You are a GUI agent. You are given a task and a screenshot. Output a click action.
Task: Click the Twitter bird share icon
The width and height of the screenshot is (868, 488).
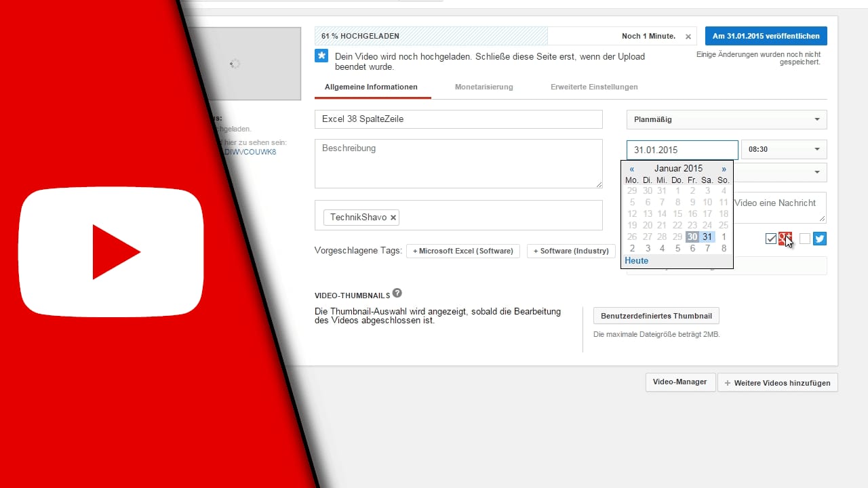[x=820, y=239]
